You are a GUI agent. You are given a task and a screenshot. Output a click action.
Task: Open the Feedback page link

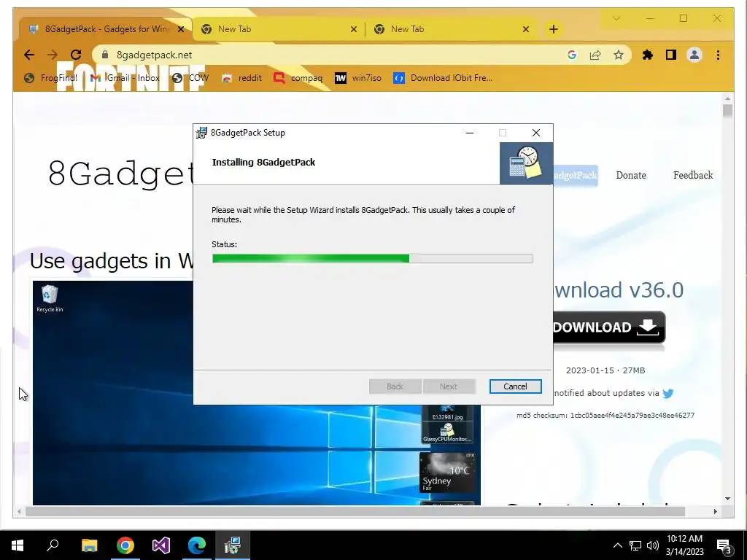(x=693, y=175)
